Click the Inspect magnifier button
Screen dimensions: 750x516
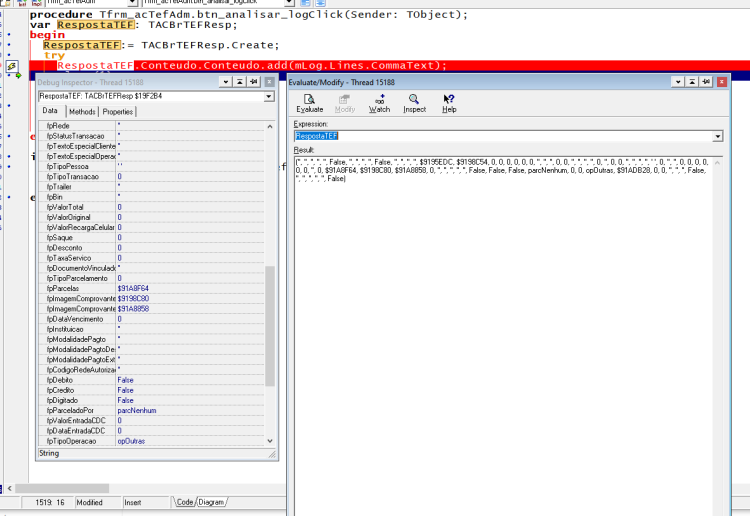tap(414, 103)
